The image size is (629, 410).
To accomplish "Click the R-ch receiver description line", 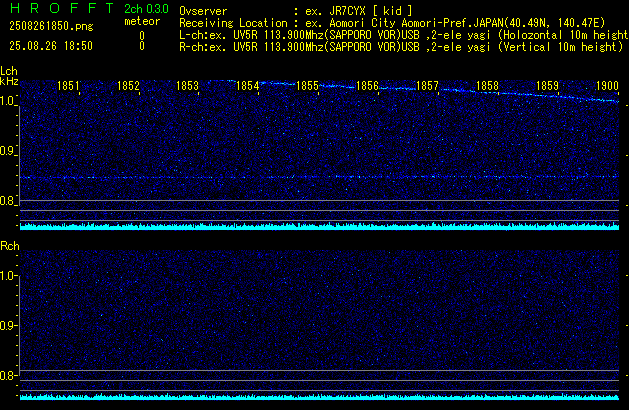I will (401, 47).
